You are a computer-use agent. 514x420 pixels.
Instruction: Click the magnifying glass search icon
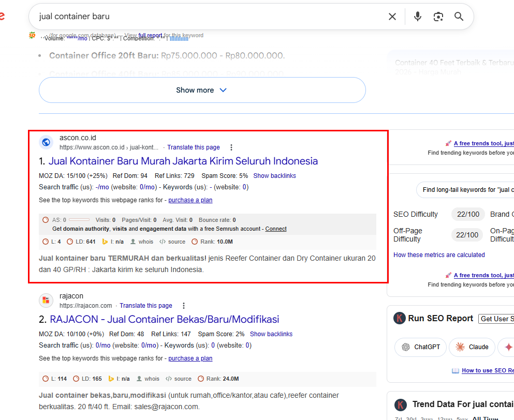[459, 17]
